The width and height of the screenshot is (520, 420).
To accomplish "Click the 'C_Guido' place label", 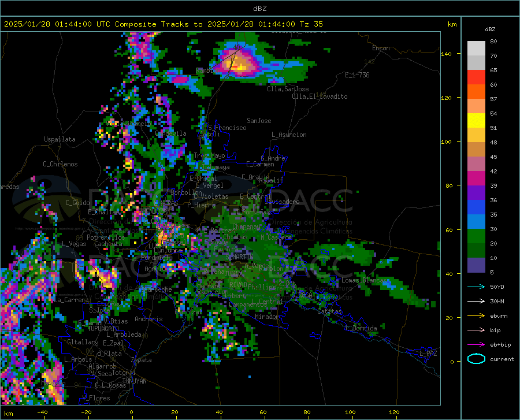I will coord(77,203).
